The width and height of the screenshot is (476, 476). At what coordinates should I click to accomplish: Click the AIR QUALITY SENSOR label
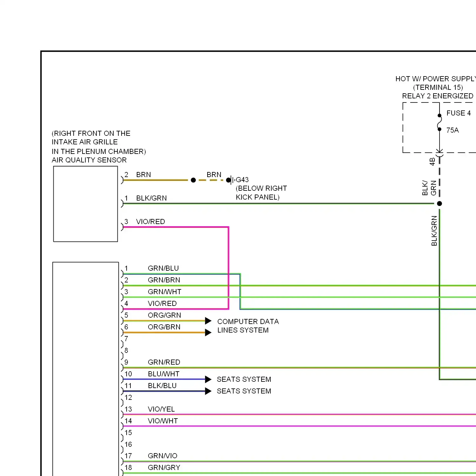point(89,160)
